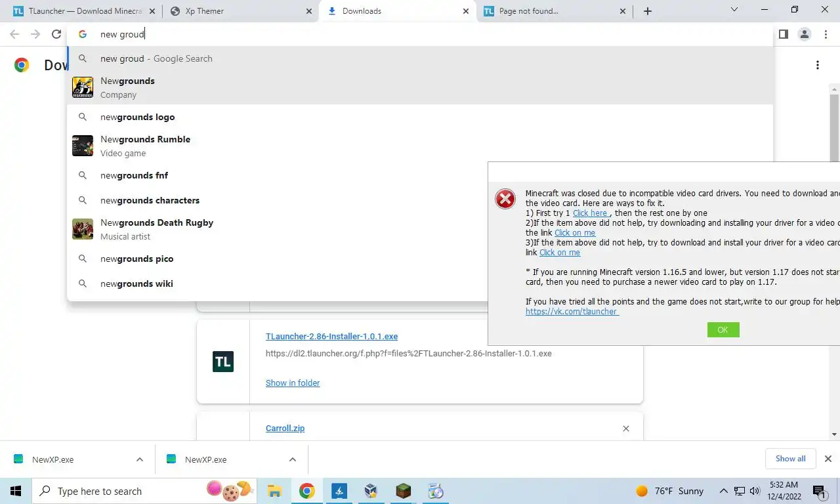Click the taskbar search box
Image resolution: width=840 pixels, height=504 pixels.
pos(144,491)
